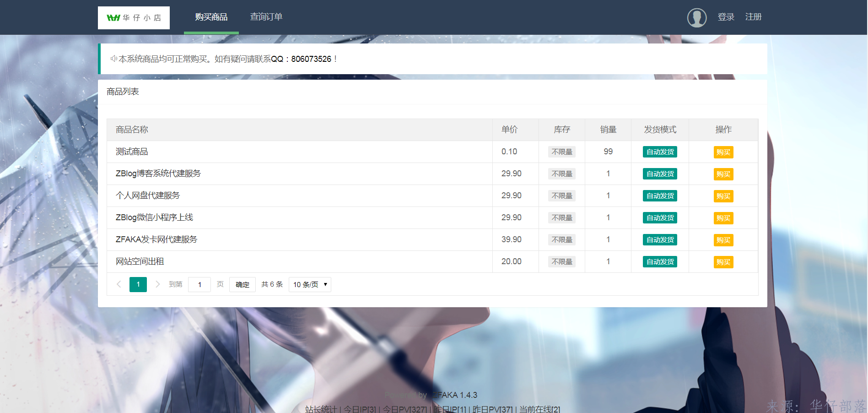The image size is (868, 413).
Task: Click the 确定 confirm page button
Action: 243,284
